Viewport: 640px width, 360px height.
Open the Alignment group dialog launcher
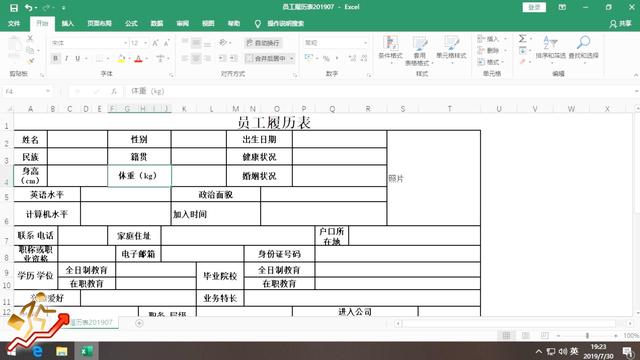coord(295,75)
